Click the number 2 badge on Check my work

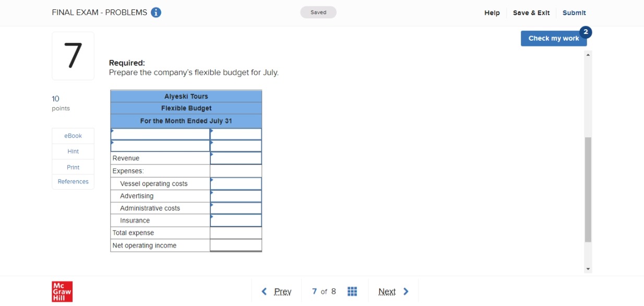click(x=586, y=32)
